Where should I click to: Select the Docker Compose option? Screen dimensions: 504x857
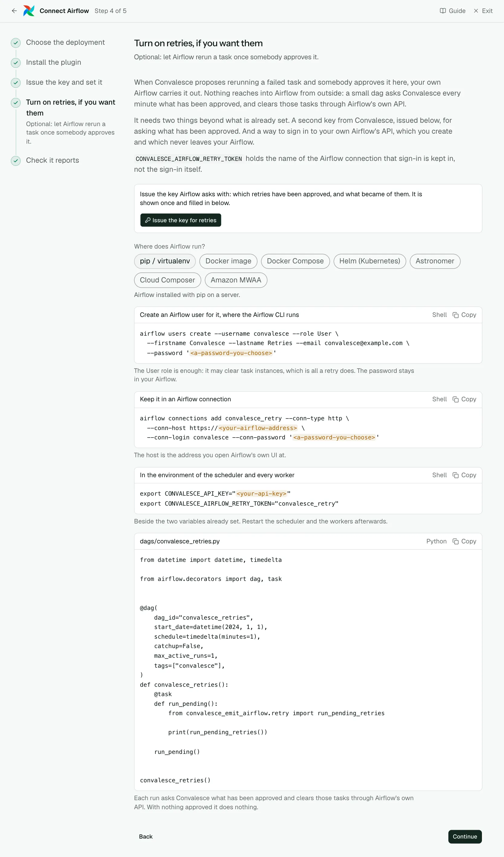(295, 261)
